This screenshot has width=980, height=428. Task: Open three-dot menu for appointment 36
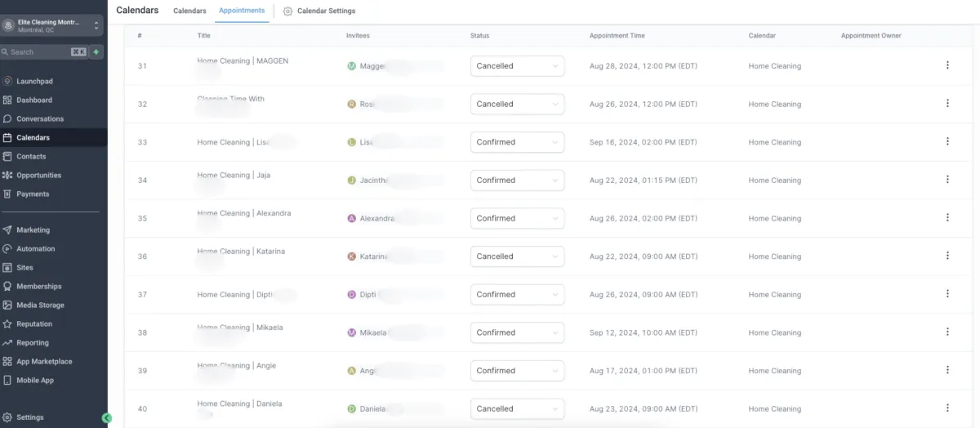pos(947,256)
